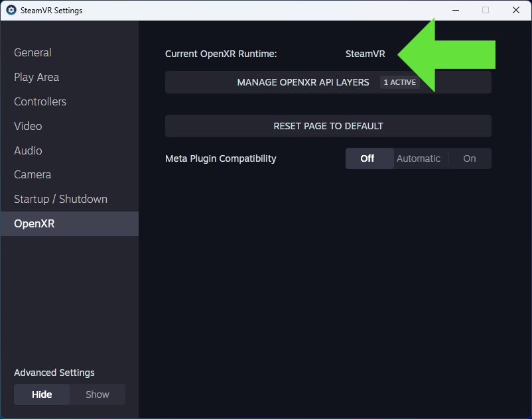Screen dimensions: 532x419
Task: Show Advanced Settings
Action: [98, 394]
